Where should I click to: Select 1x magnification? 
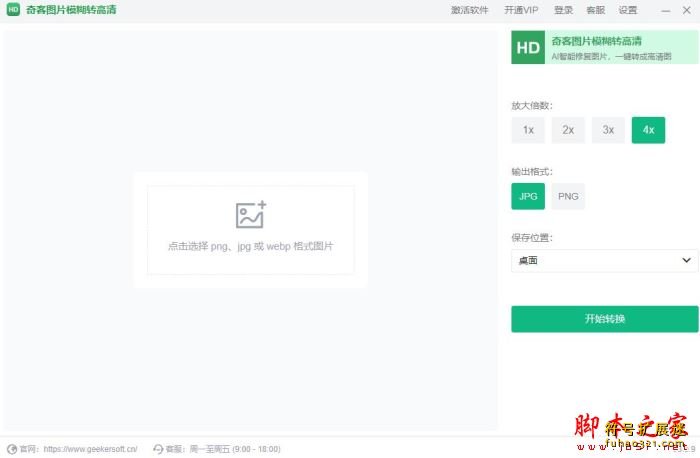pos(528,130)
